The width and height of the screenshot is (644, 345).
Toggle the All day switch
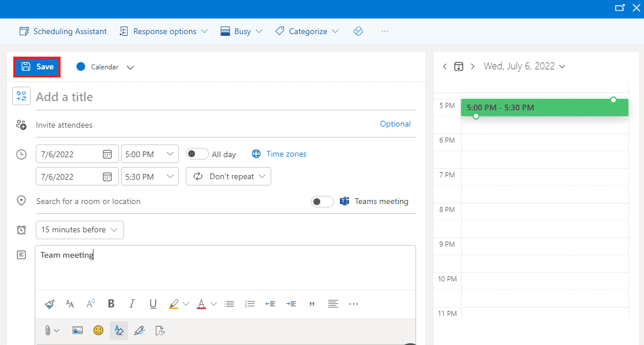coord(197,154)
